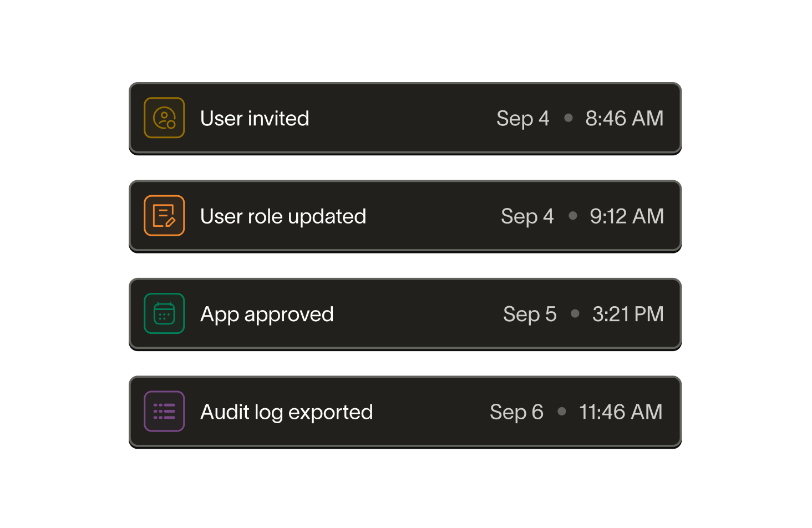This screenshot has width=812, height=528.
Task: Select the '3:21 PM' timestamp
Action: (x=627, y=313)
